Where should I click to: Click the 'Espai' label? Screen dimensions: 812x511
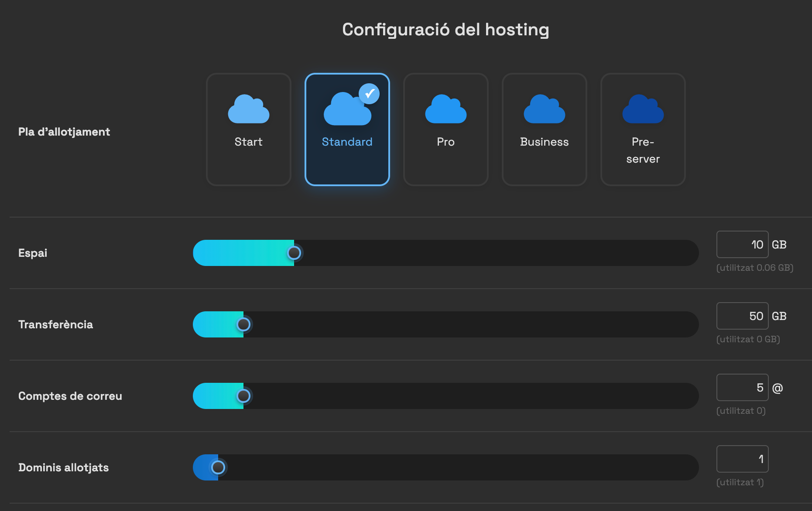(33, 253)
